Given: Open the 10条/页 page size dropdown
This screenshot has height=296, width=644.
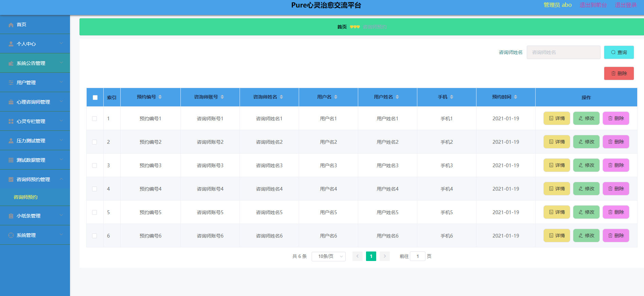Looking at the screenshot, I should click(x=329, y=257).
